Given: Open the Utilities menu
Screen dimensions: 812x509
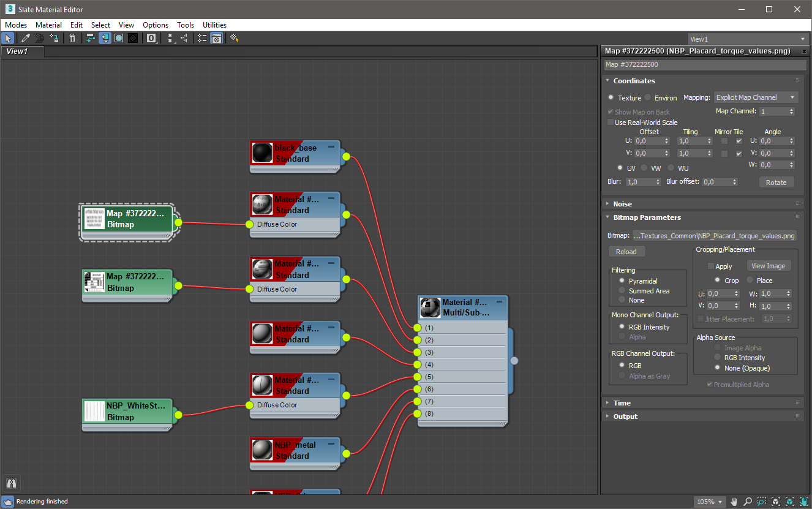Looking at the screenshot, I should [214, 25].
